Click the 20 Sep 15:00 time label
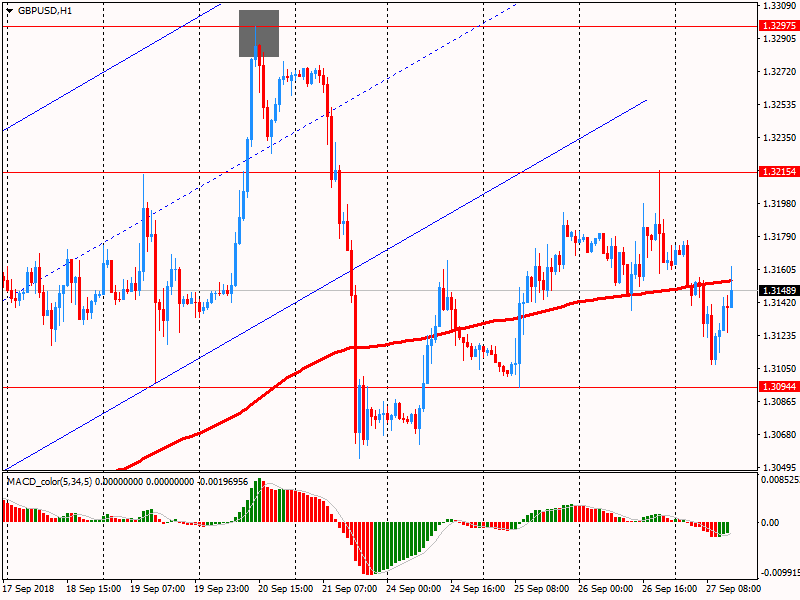 [286, 588]
